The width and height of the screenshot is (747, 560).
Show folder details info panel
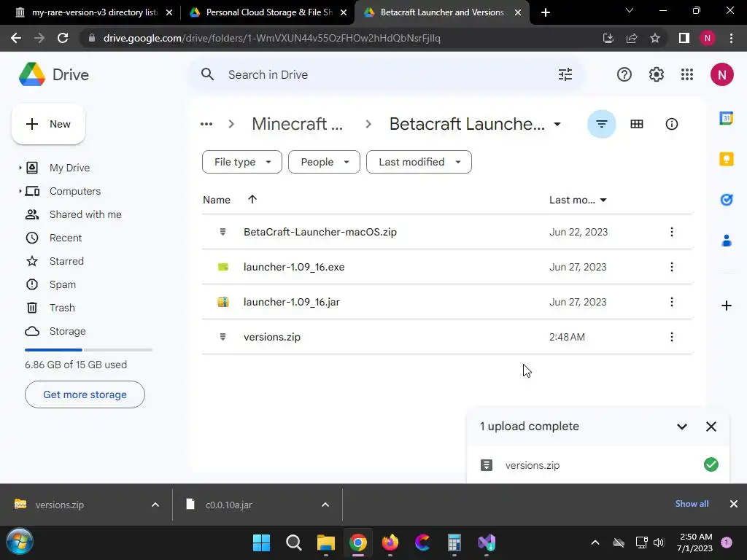click(x=671, y=124)
